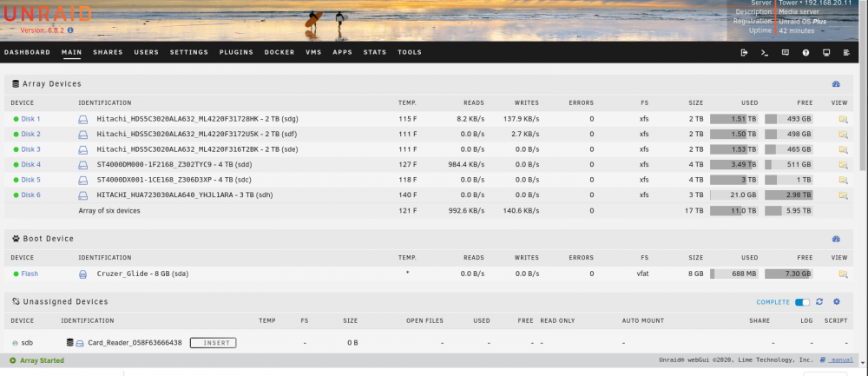Click the drive icon for Disk 1
868x376 pixels.
click(x=83, y=119)
